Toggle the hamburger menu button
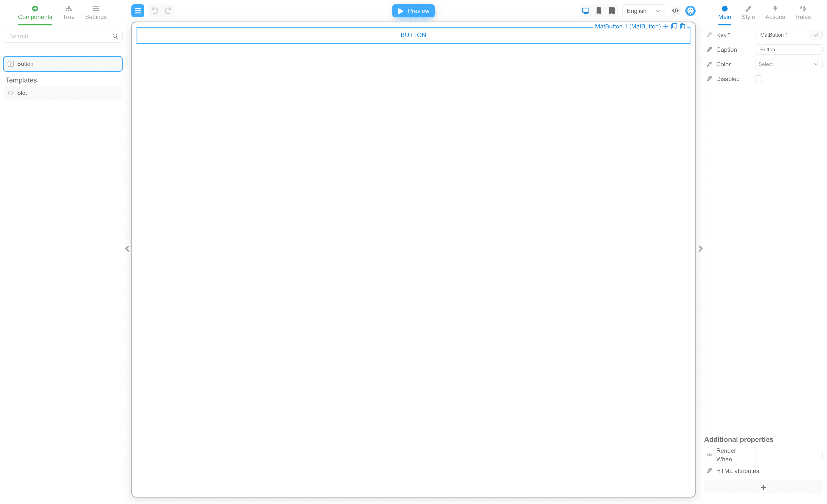 coord(138,11)
